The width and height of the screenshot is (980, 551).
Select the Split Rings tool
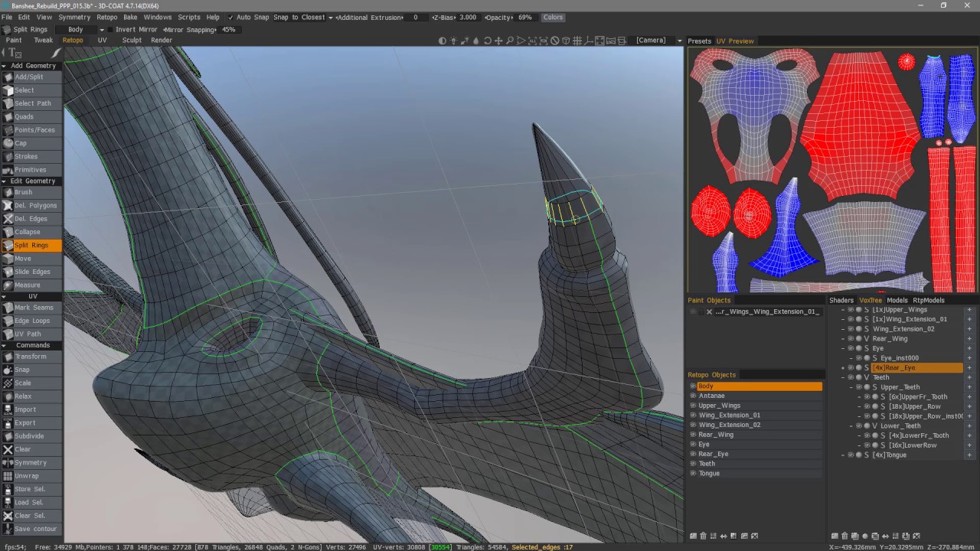[31, 245]
